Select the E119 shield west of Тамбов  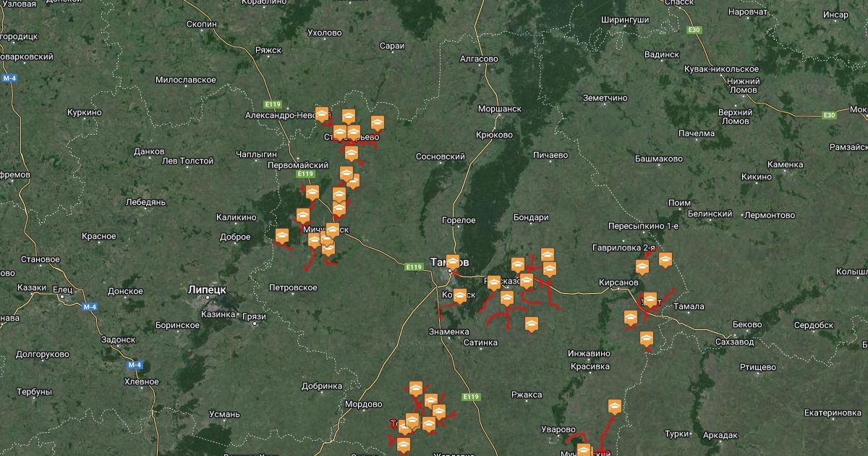[x=413, y=267]
